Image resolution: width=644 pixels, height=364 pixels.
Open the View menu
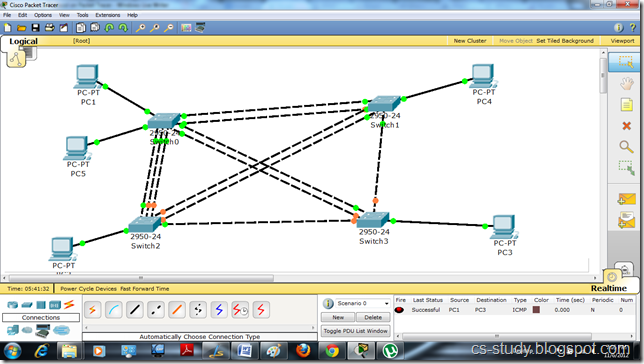coord(64,15)
